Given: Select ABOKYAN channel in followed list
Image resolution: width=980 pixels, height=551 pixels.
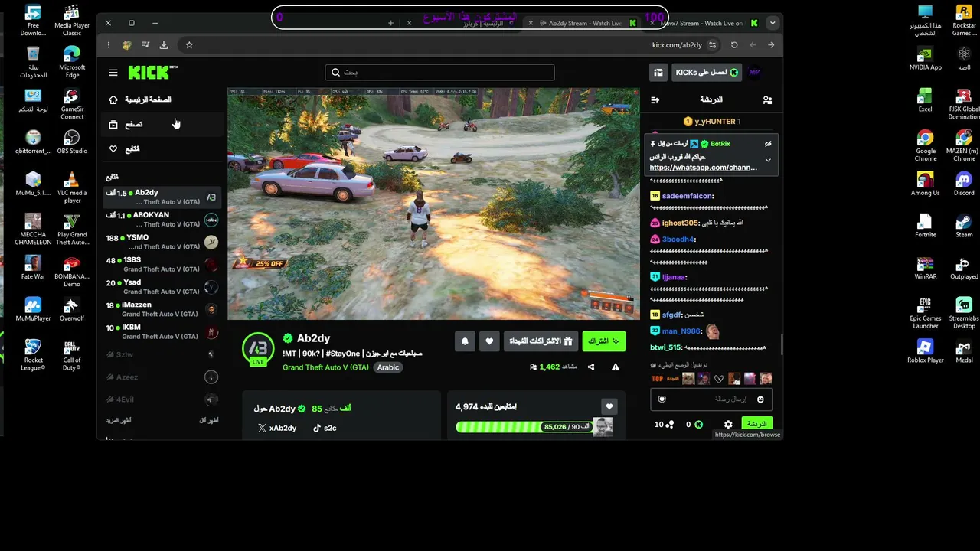Looking at the screenshot, I should (x=162, y=220).
